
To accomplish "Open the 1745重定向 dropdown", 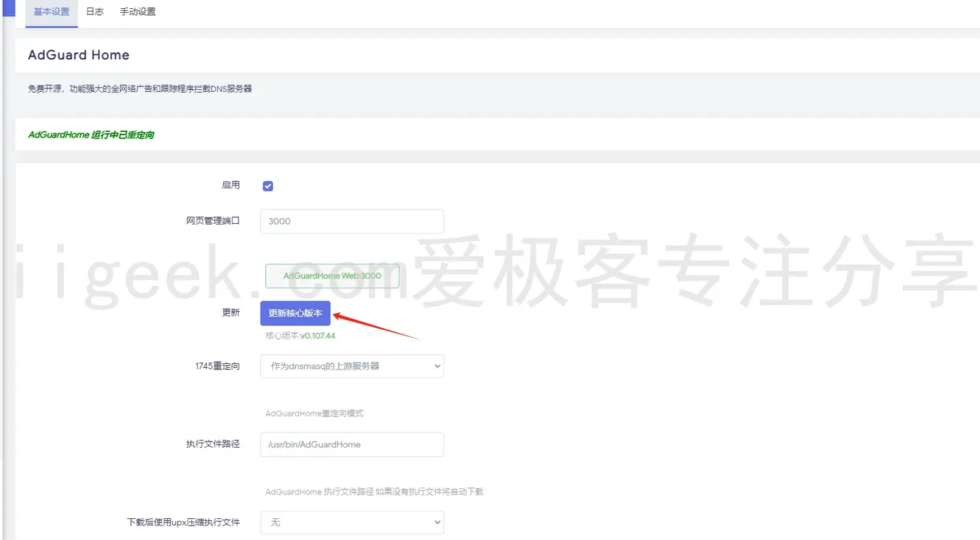I will point(351,366).
